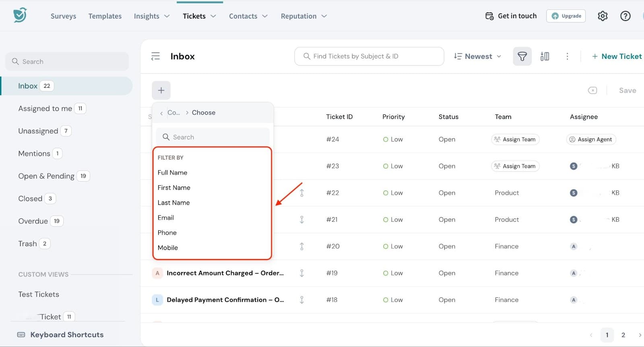Expand the Newest sort dropdown
Viewport: 644px width, 347px height.
[x=477, y=56]
